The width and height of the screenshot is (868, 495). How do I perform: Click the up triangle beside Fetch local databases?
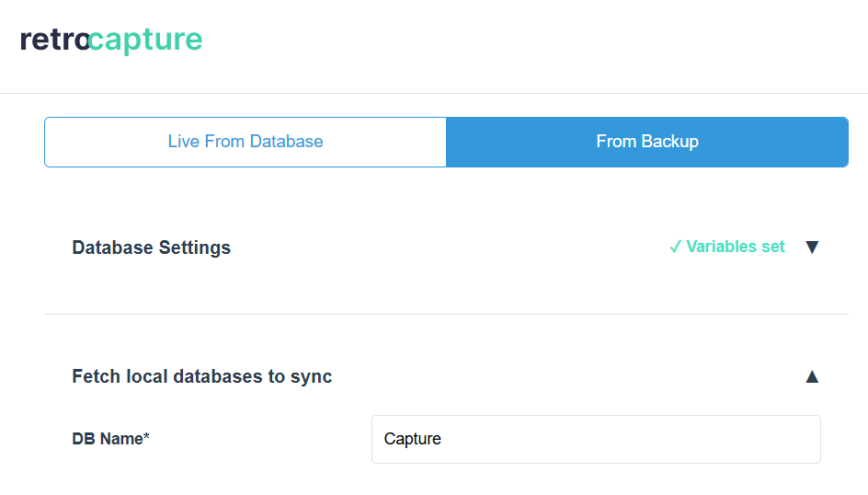pos(811,375)
